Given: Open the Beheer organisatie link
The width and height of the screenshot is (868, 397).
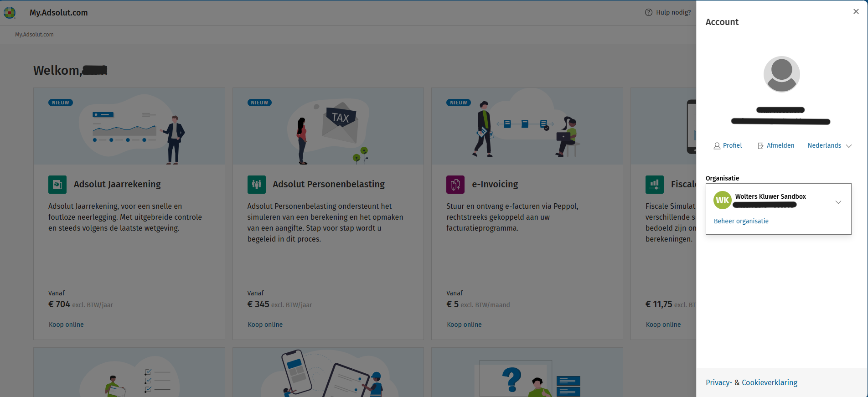Looking at the screenshot, I should click(741, 221).
